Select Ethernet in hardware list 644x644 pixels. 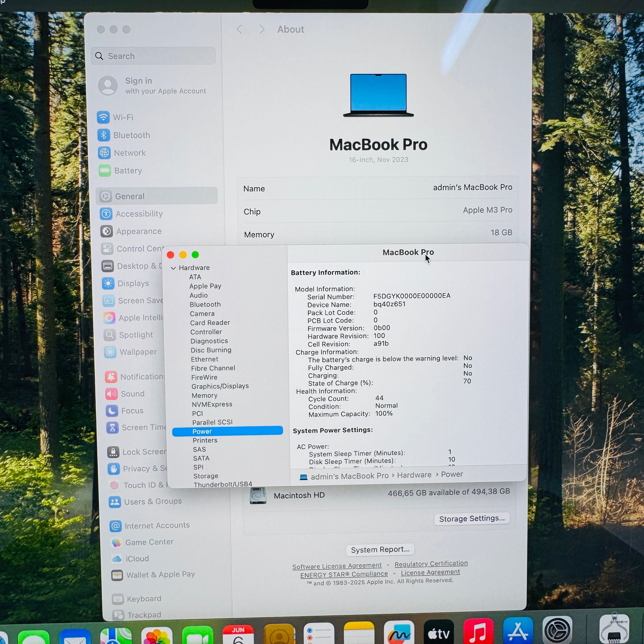pyautogui.click(x=204, y=359)
